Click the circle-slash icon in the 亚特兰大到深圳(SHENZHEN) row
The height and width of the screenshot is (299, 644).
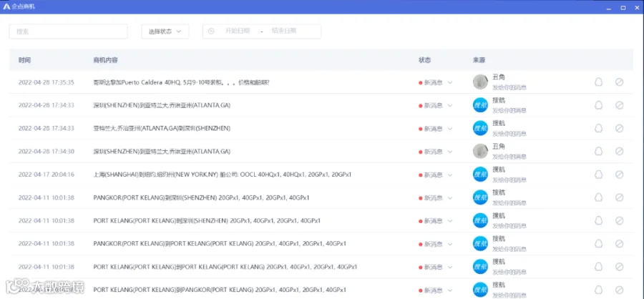[x=620, y=129]
